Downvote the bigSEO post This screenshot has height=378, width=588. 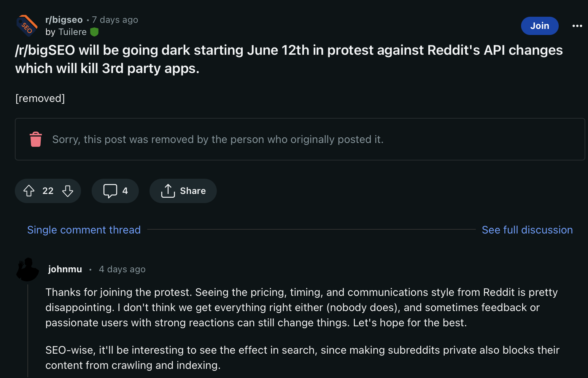[x=68, y=191]
